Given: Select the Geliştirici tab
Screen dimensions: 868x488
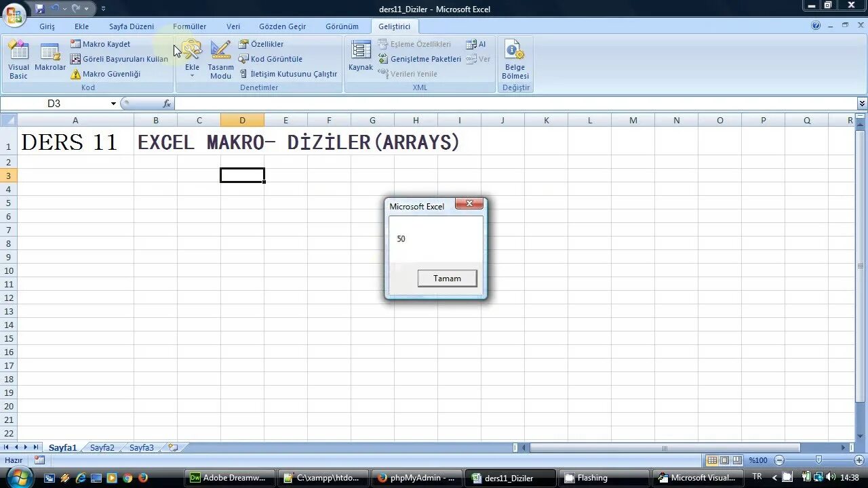Looking at the screenshot, I should coord(395,26).
